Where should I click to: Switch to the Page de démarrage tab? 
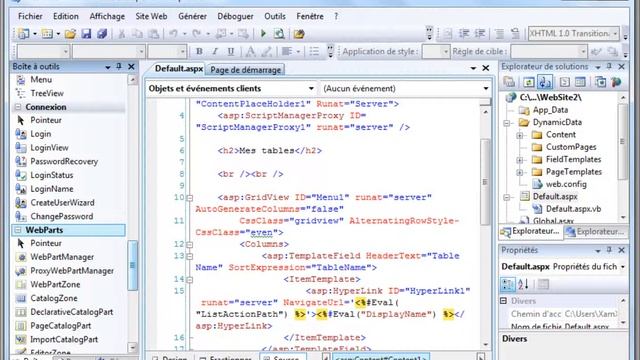245,70
